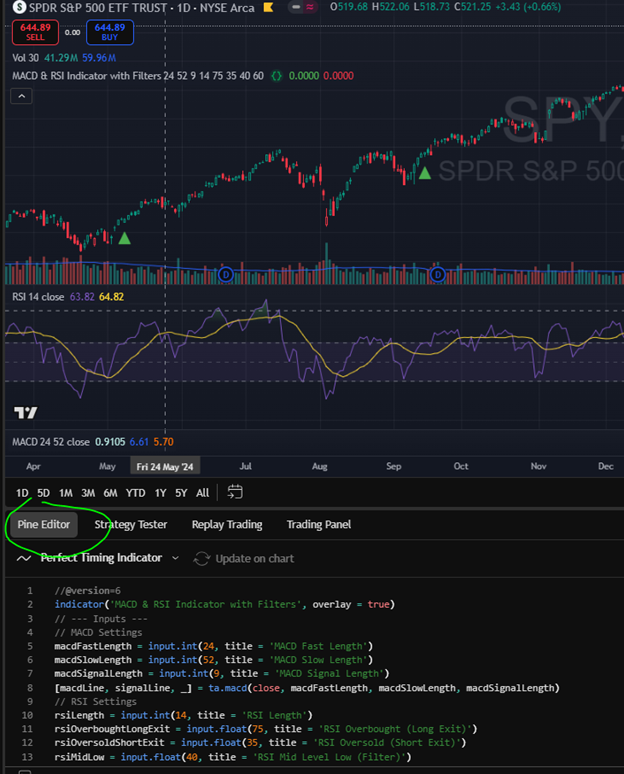
Task: Set the time range to YTD
Action: click(135, 493)
